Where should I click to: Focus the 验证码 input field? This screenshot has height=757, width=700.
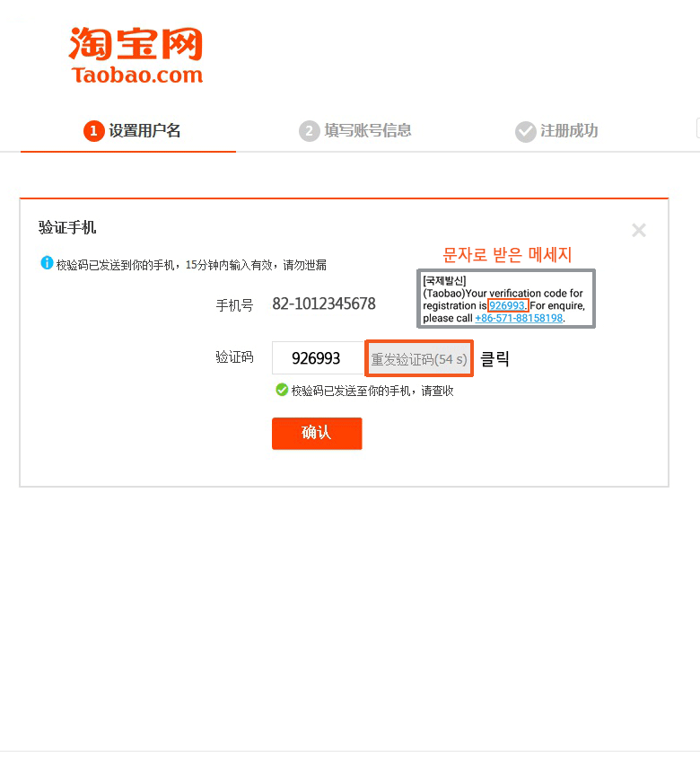[x=319, y=357]
